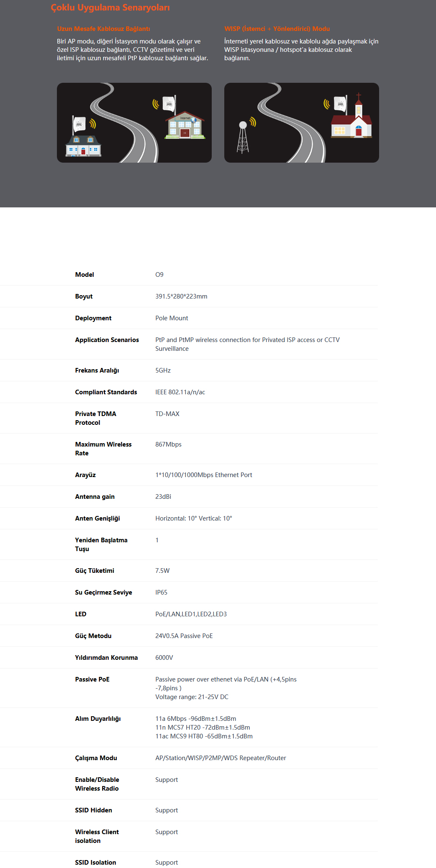Click the 'Çoklu Uygulama Senaryoları' title
436x868 pixels.
[x=110, y=8]
